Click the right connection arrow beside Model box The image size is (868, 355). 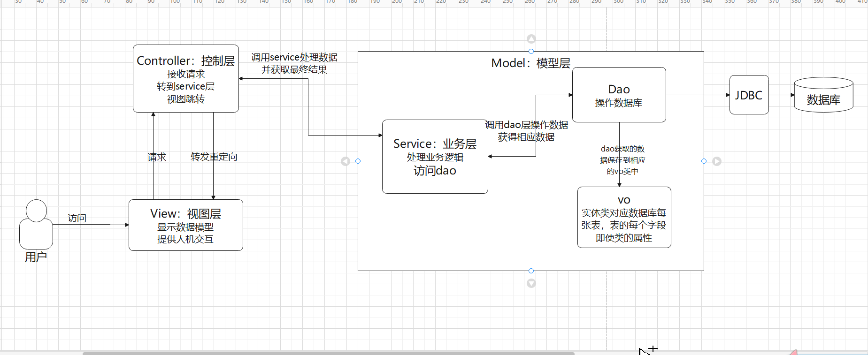pyautogui.click(x=717, y=161)
